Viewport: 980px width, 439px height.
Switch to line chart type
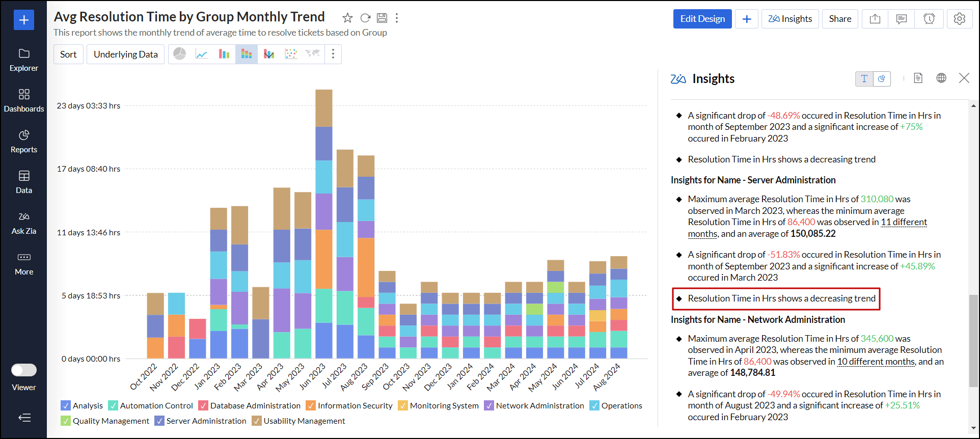202,54
